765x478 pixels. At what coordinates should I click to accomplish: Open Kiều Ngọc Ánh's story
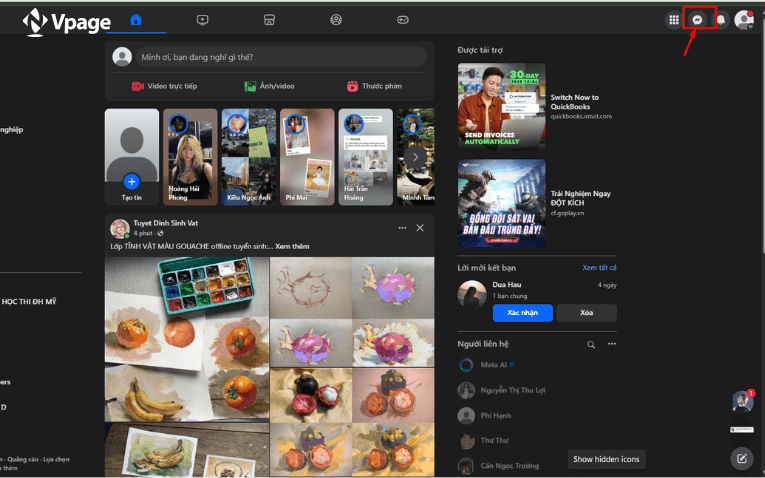coord(249,157)
